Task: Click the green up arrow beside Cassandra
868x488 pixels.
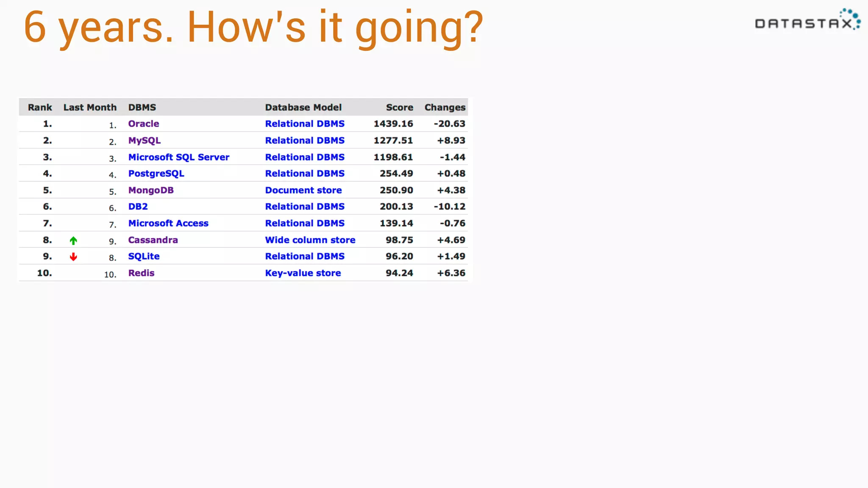Action: click(x=73, y=241)
